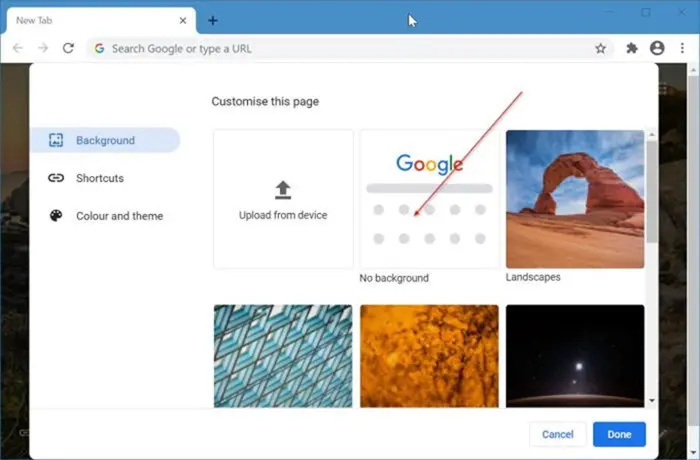Open a new tab with plus button
Image resolution: width=700 pixels, height=460 pixels.
213,20
